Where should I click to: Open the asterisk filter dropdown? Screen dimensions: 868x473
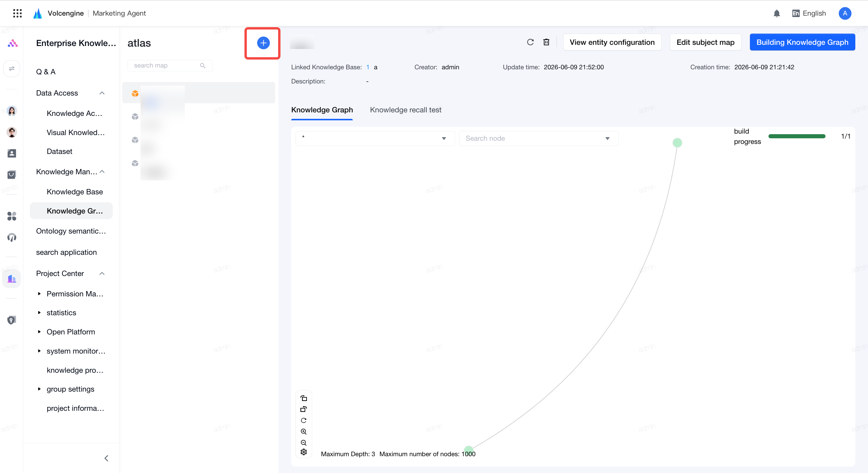tap(375, 138)
